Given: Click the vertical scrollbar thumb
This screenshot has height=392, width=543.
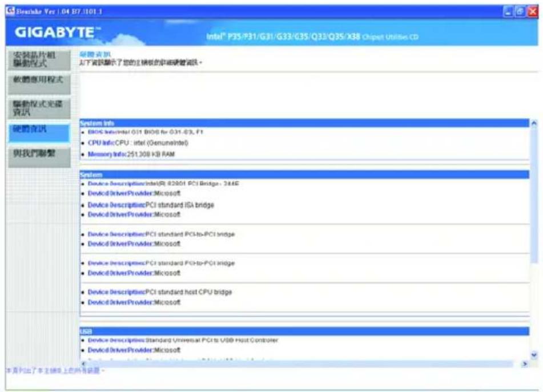Looking at the screenshot, I should (x=534, y=195).
